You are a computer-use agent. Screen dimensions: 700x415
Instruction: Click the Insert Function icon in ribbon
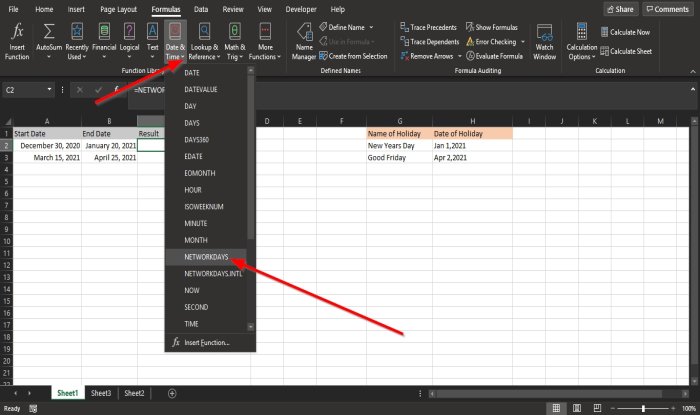click(19, 40)
